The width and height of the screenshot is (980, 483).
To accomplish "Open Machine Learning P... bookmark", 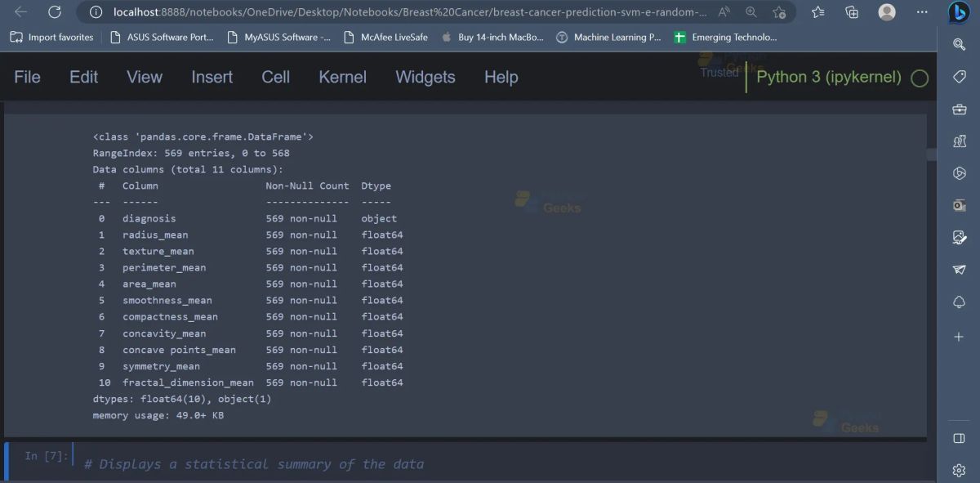I will coord(608,38).
